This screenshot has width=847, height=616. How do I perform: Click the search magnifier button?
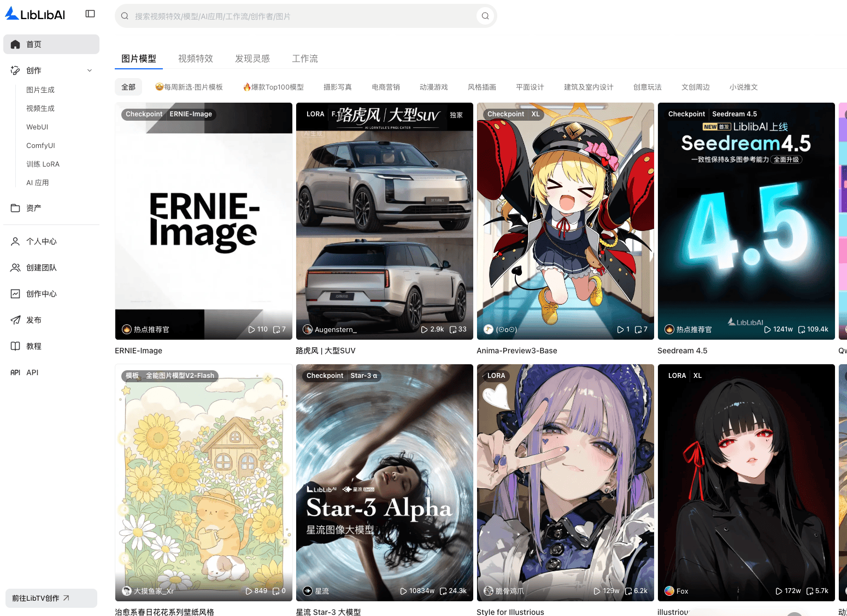pos(485,16)
